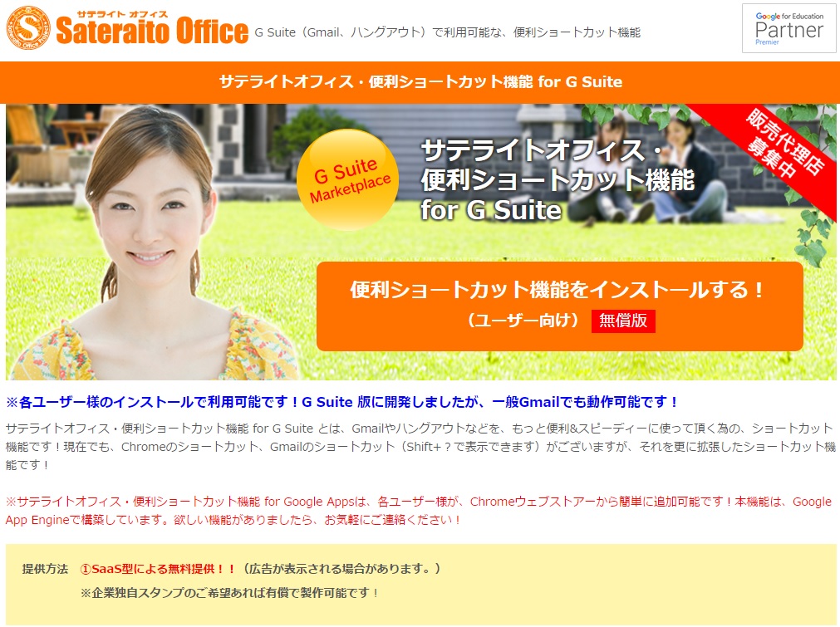Click the （ユーザー向け） text on install button
The image size is (840, 627).
coord(523,321)
